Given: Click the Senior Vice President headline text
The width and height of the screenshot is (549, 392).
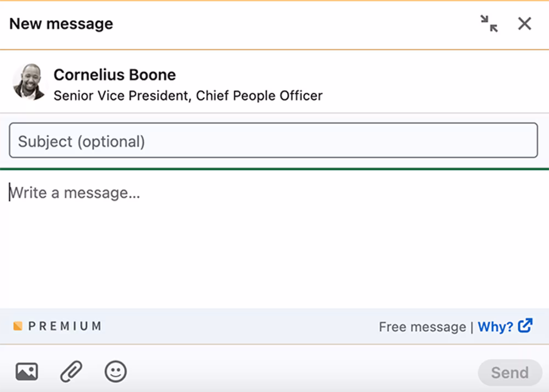Looking at the screenshot, I should pyautogui.click(x=188, y=96).
